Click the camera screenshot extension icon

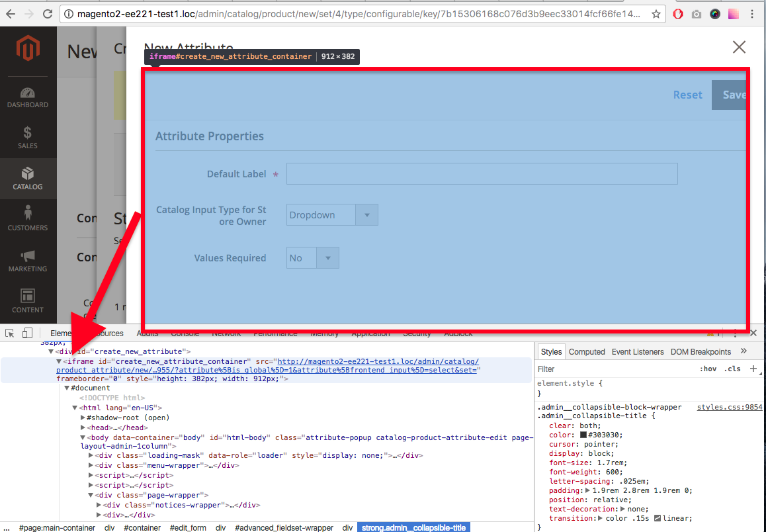(696, 14)
